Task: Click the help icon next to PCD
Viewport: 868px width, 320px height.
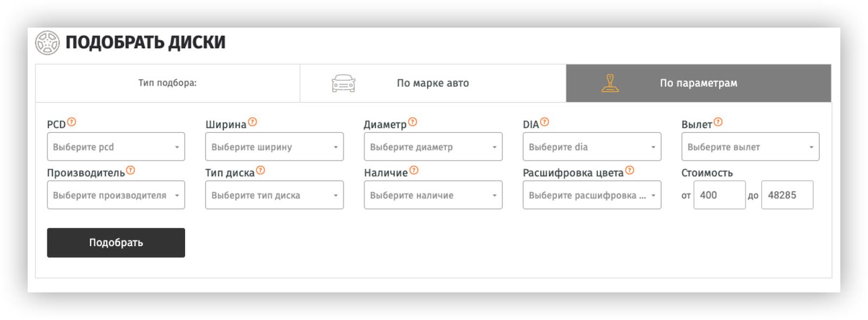Action: (72, 123)
